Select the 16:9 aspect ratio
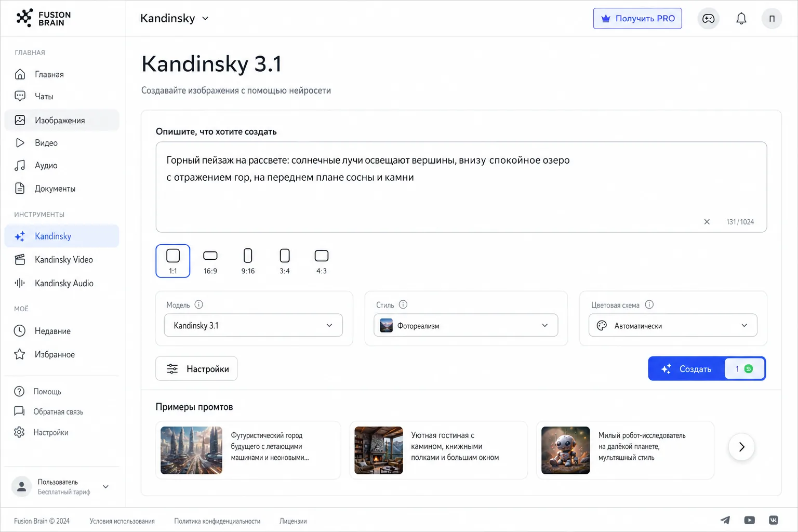 210,261
